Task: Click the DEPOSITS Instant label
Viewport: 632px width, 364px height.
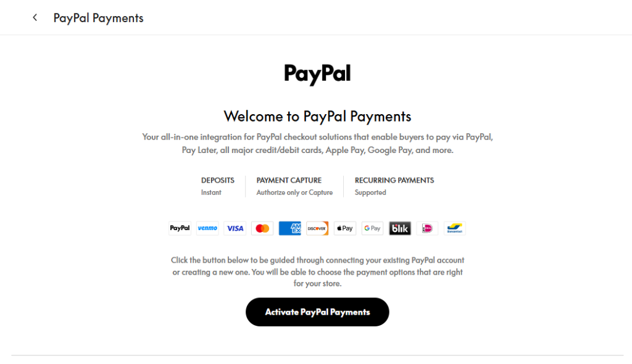Action: tap(217, 186)
